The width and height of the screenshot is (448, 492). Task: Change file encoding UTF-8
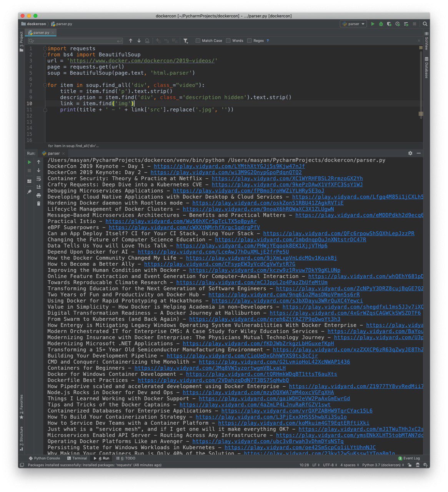[330, 465]
